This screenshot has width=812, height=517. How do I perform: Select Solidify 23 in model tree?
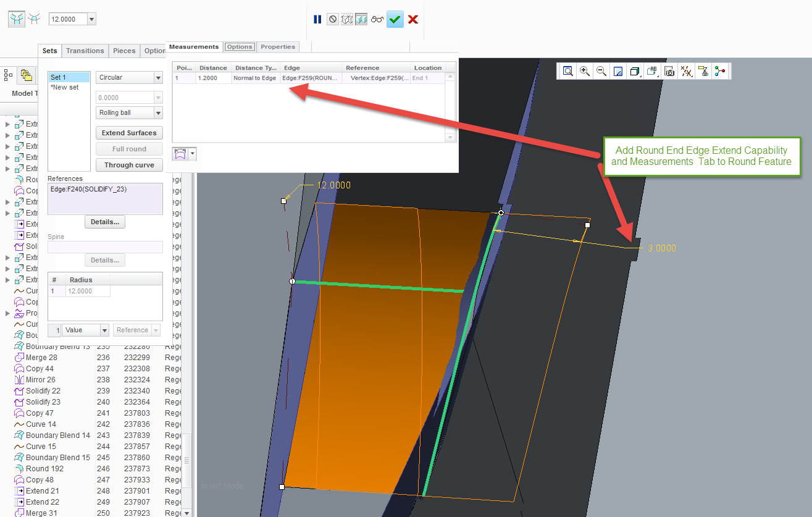tap(43, 402)
